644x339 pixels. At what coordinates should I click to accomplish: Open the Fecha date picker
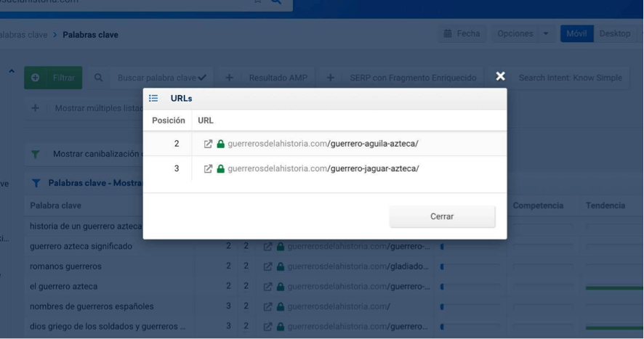[x=462, y=33]
